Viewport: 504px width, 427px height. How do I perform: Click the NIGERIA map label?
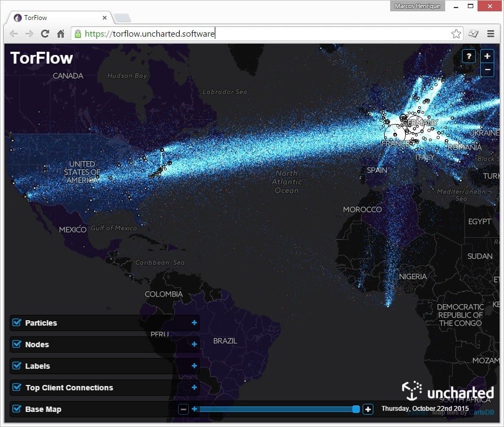pos(413,277)
